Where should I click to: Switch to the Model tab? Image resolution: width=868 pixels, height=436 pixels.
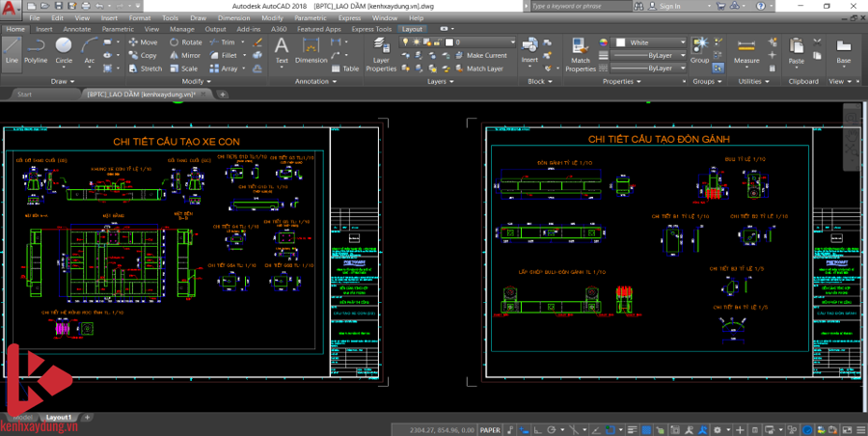(x=22, y=418)
